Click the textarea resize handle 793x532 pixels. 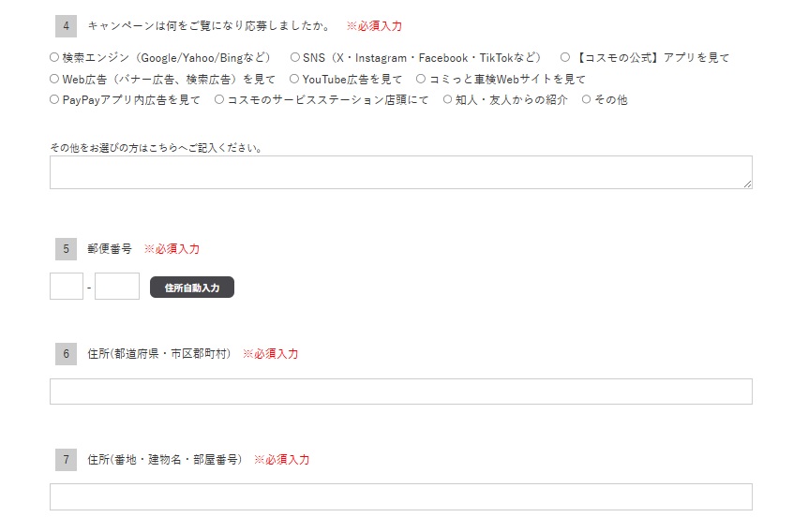[x=747, y=184]
